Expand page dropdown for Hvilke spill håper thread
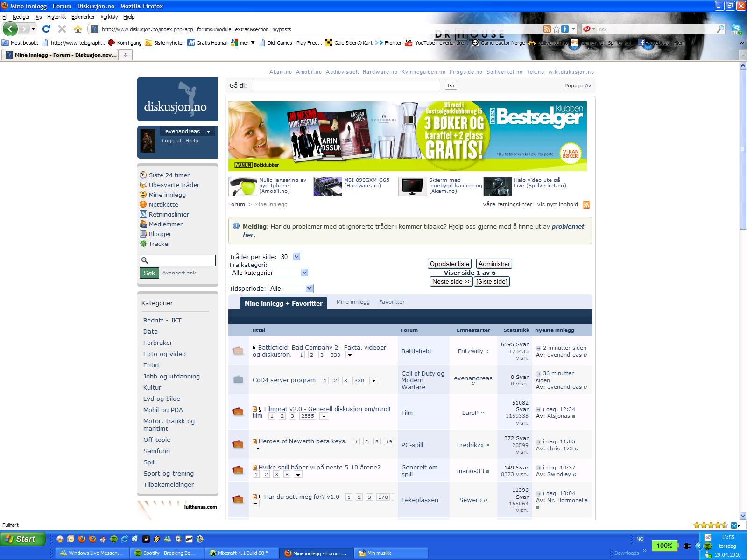The image size is (747, 560). pyautogui.click(x=298, y=475)
